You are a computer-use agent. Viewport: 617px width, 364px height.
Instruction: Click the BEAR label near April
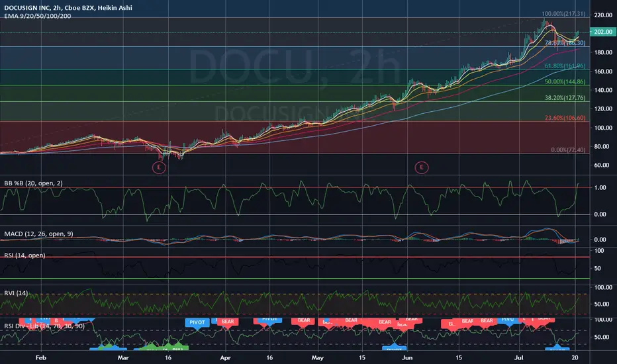[228, 322]
